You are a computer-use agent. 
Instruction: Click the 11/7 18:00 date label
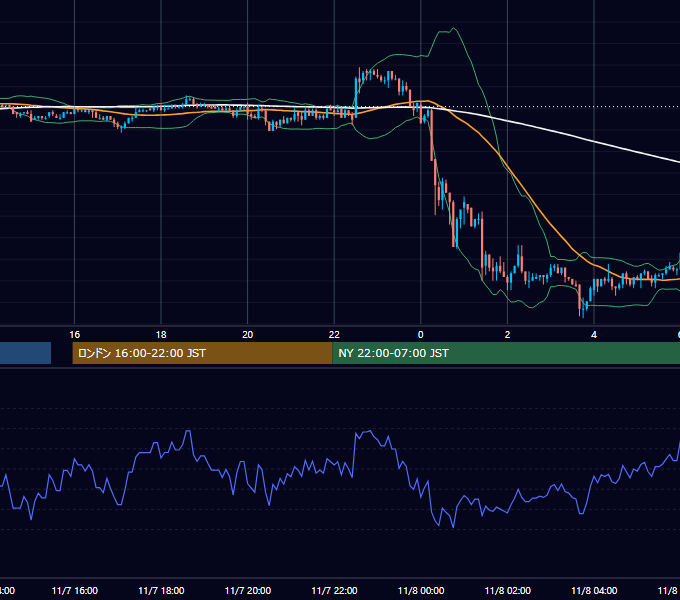(x=161, y=590)
